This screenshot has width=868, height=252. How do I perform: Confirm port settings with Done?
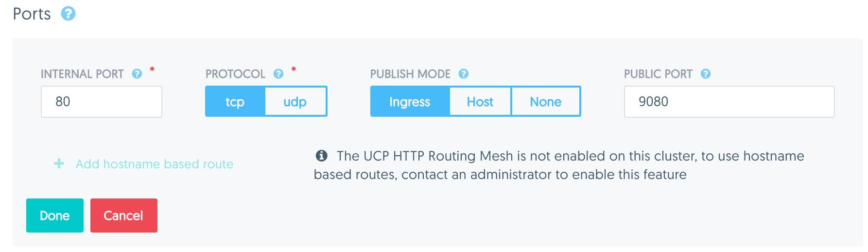tap(55, 215)
